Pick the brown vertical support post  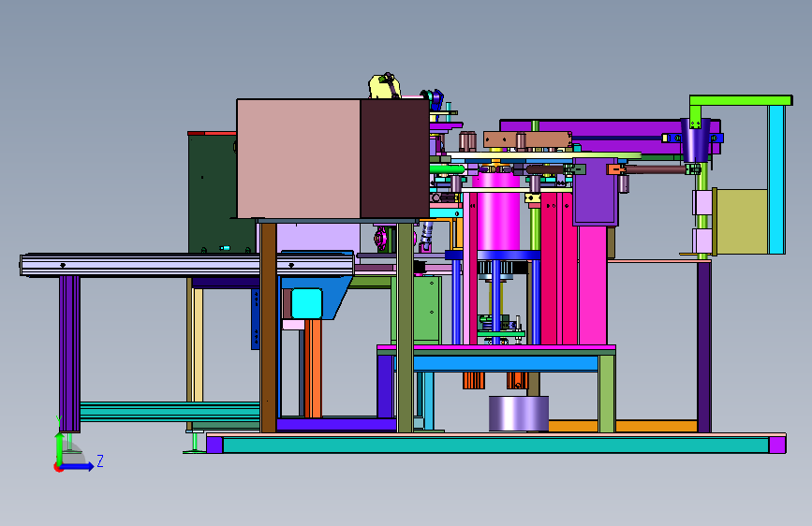268,328
